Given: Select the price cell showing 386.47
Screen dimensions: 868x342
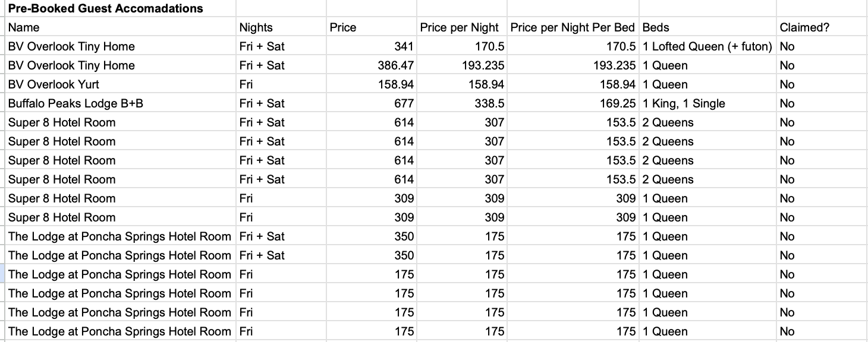Looking at the screenshot, I should [371, 65].
